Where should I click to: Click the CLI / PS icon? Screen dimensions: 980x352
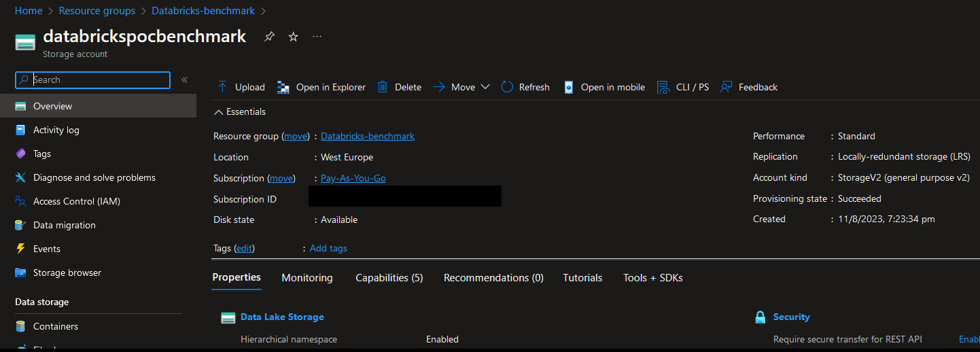click(663, 87)
